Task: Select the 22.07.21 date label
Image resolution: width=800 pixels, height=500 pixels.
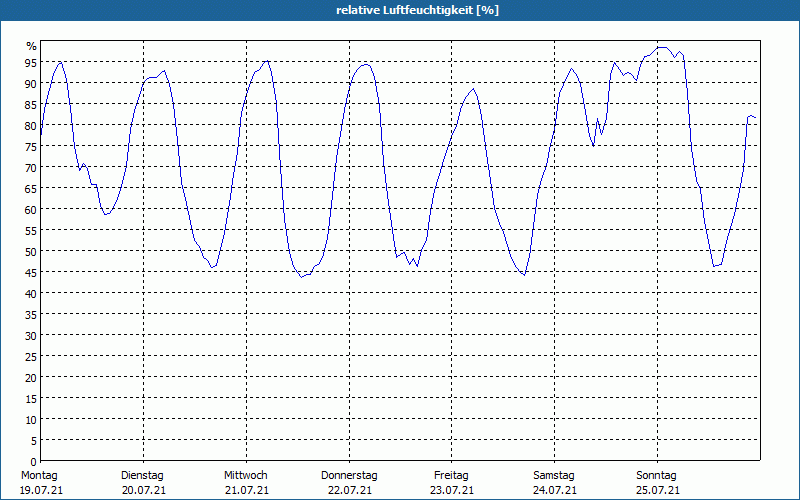Action: click(x=349, y=490)
